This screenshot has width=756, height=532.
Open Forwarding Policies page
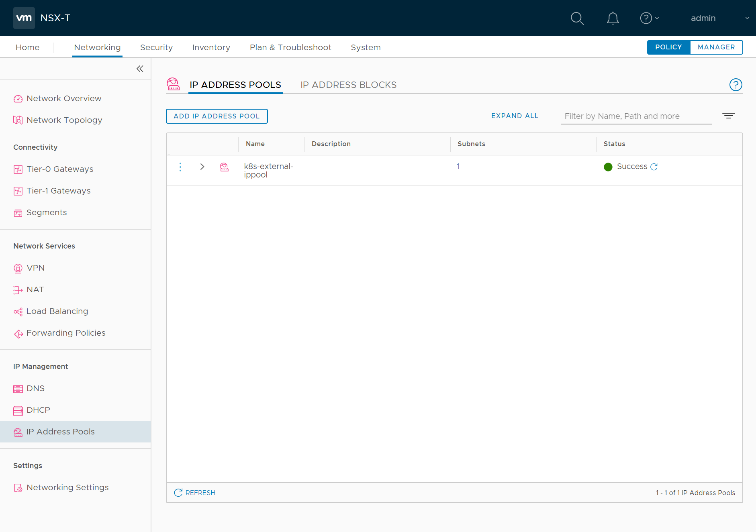[66, 333]
